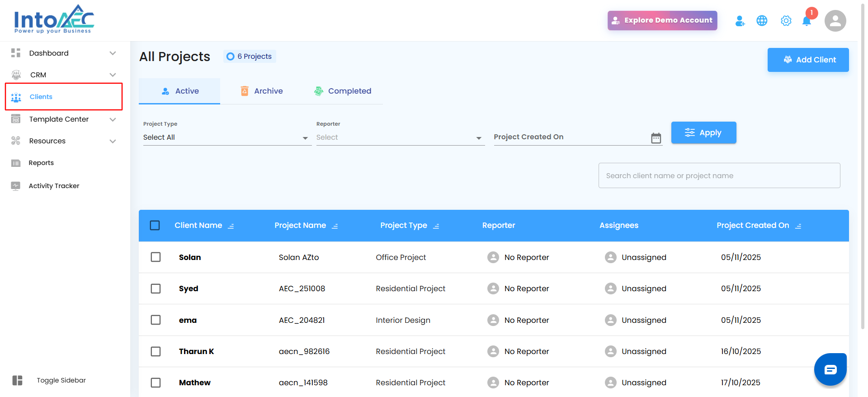868x397 pixels.
Task: Check the box for client Solan
Action: coord(156,257)
